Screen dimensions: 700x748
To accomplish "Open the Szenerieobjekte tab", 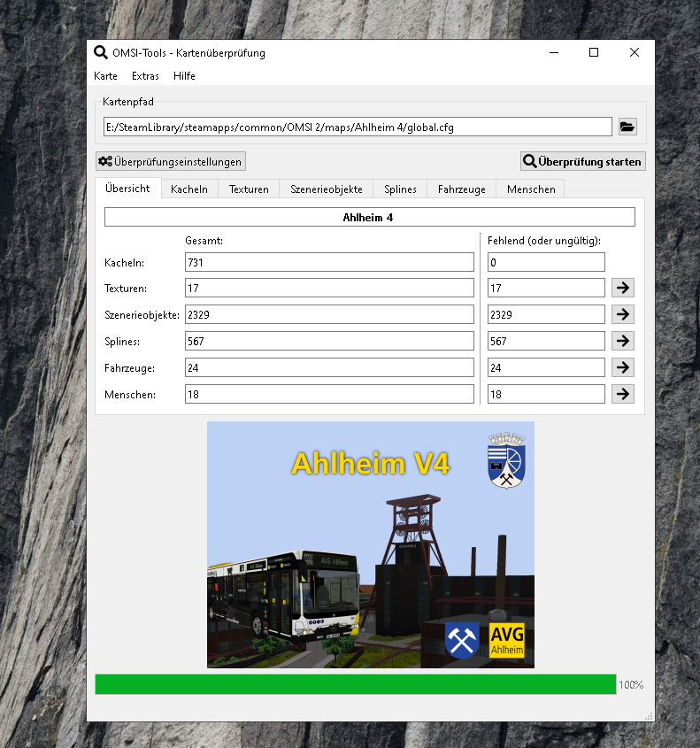I will [326, 189].
